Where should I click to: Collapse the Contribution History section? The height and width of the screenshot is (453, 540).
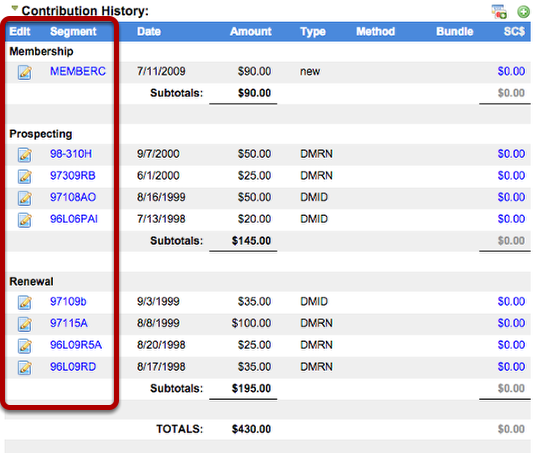[14, 8]
